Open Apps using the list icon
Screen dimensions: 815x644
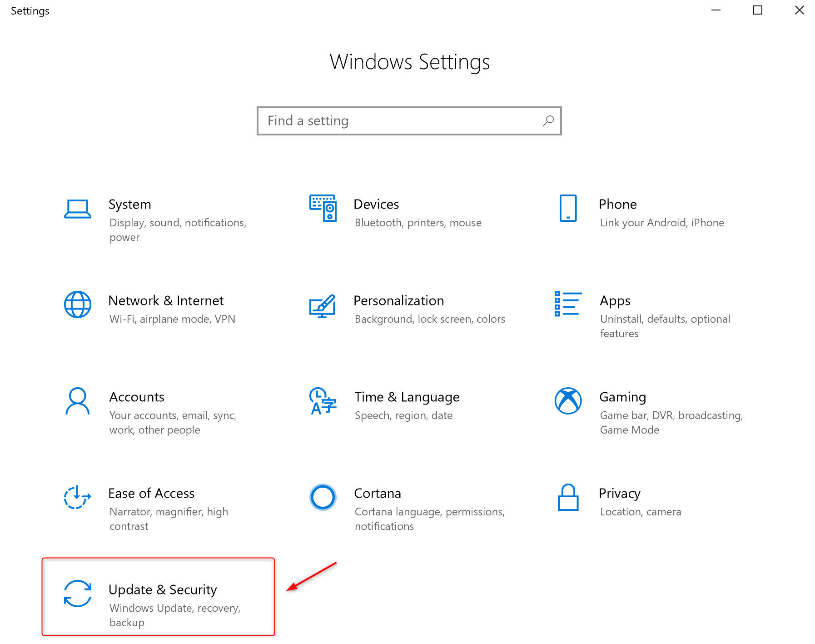(568, 304)
